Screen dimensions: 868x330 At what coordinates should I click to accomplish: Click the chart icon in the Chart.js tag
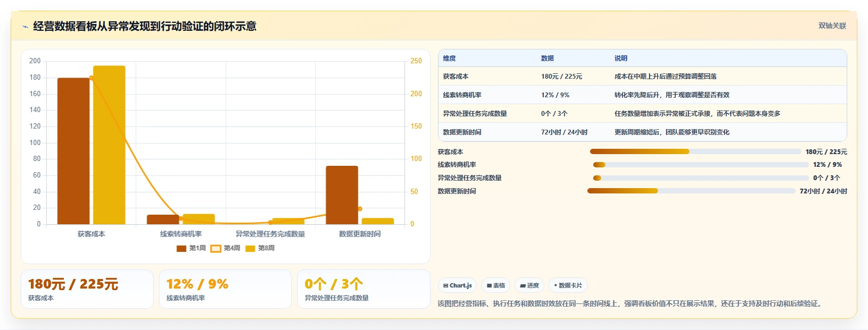(x=446, y=286)
